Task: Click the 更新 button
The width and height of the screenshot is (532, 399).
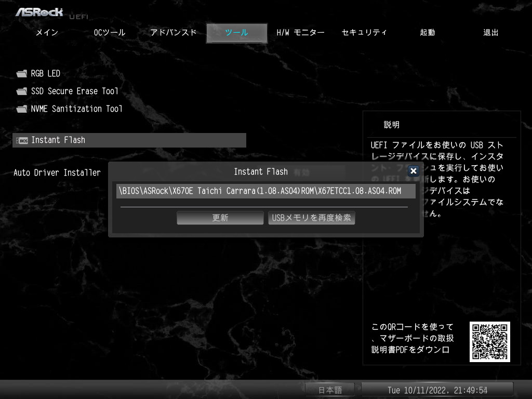Action: [x=220, y=218]
